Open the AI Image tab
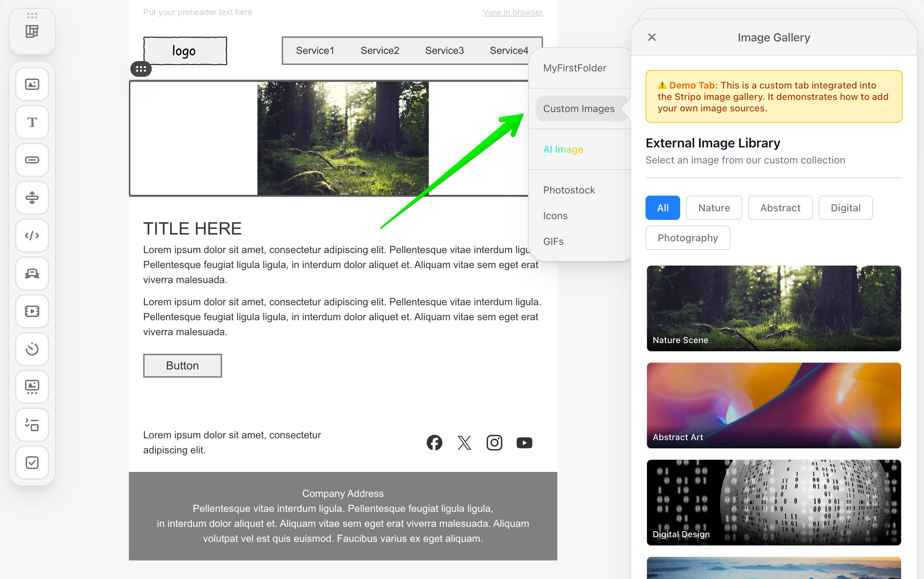This screenshot has width=924, height=579. [x=563, y=149]
